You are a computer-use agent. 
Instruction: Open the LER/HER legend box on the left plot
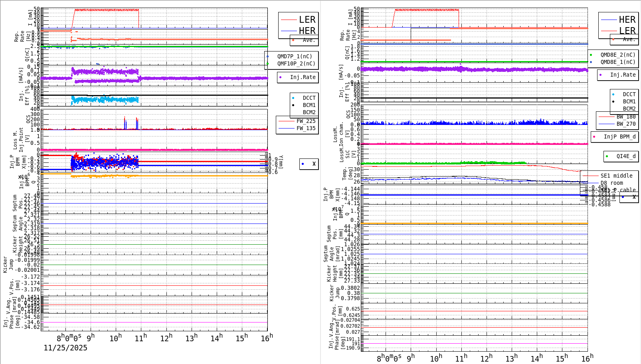click(297, 25)
